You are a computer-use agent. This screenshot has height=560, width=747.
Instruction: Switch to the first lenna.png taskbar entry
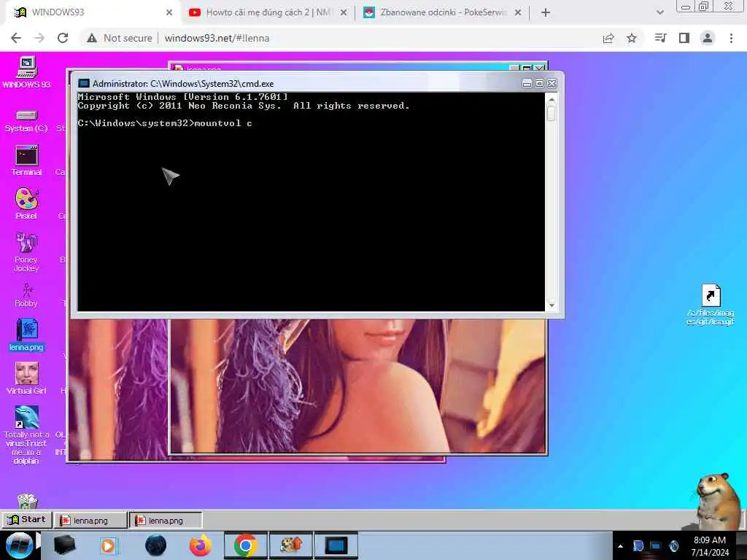pos(90,521)
